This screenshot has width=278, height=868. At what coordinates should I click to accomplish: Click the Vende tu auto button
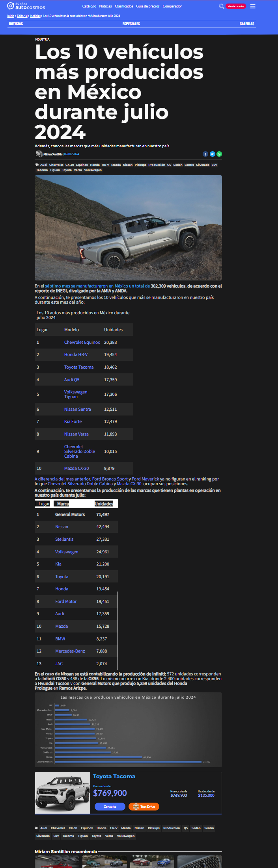236,6
